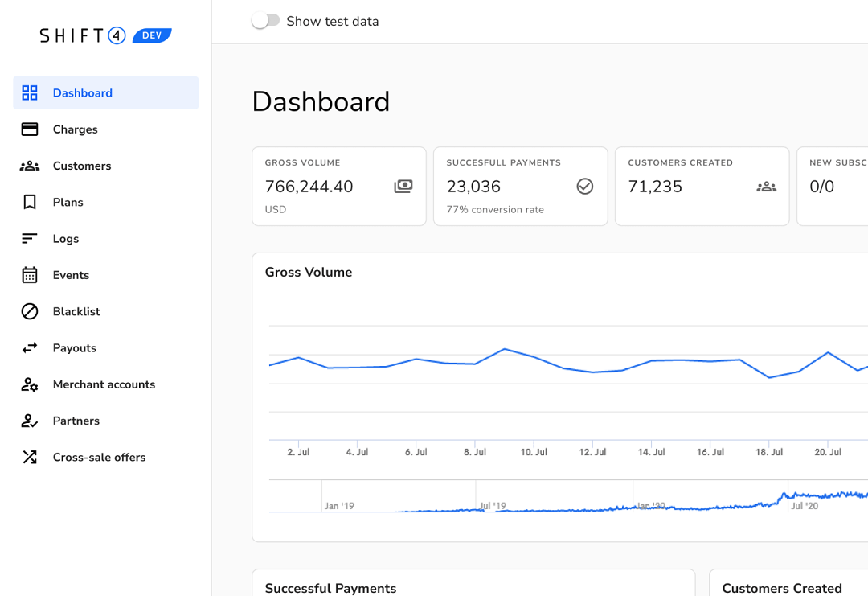Click the 10. Jul label on chart axis
Screen dimensions: 868x596
click(x=534, y=452)
